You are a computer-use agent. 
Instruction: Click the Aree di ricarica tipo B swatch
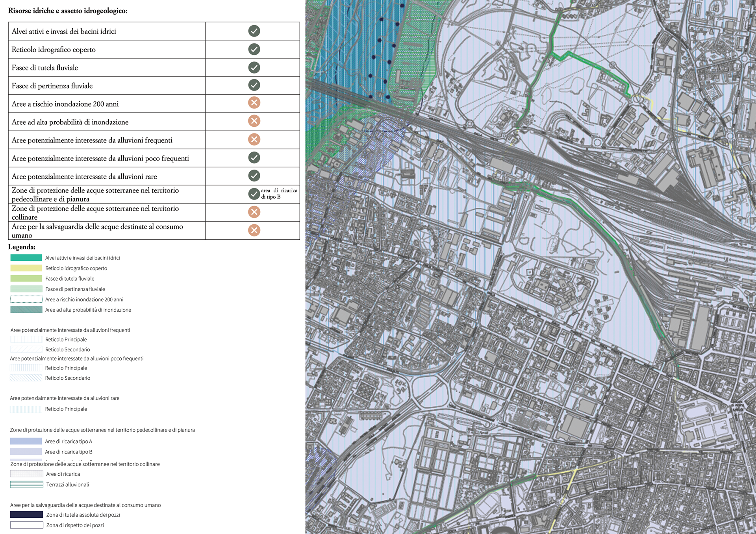26,452
